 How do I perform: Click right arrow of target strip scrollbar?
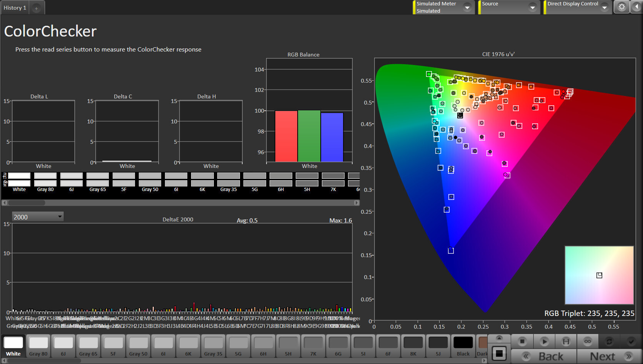(356, 203)
